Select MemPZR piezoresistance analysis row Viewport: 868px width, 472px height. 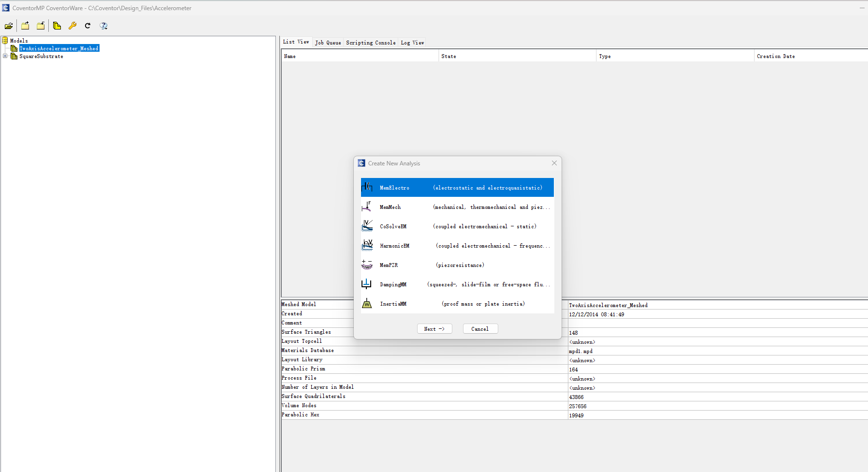457,265
